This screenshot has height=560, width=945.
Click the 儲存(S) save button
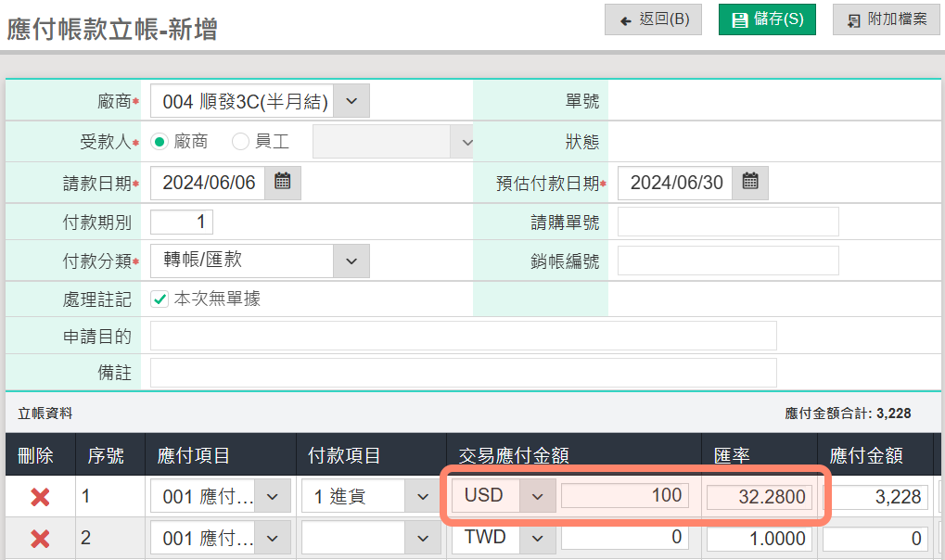pyautogui.click(x=767, y=19)
